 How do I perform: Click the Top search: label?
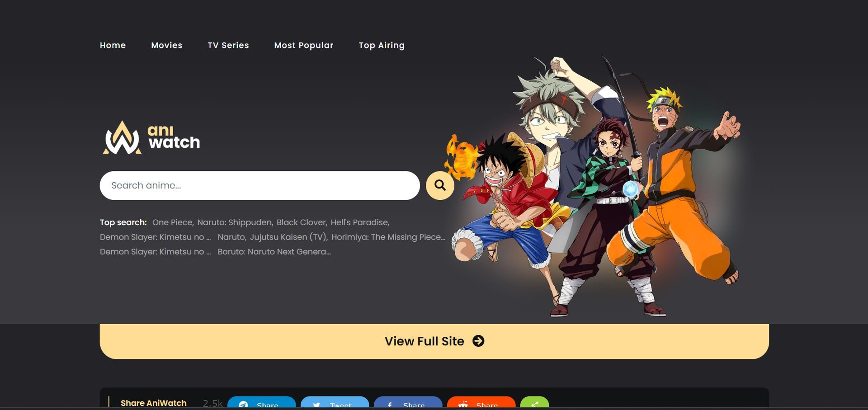coord(123,222)
